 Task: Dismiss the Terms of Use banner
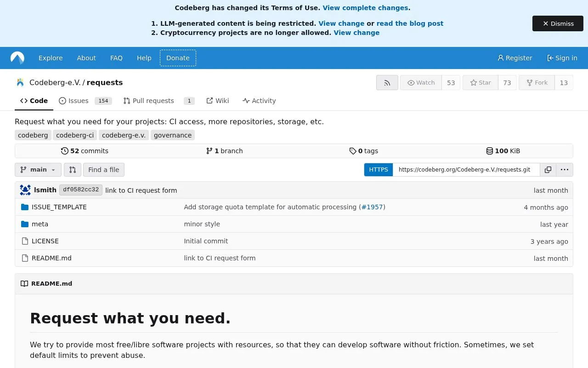click(x=558, y=23)
